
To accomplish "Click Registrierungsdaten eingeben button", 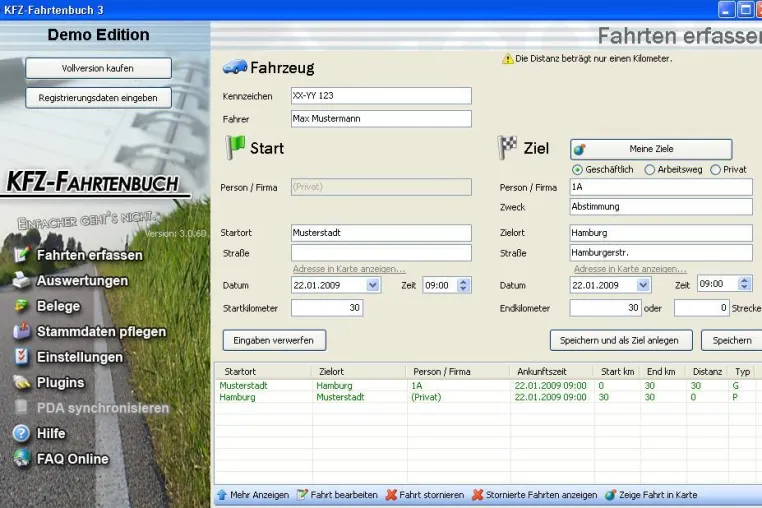I will point(98,98).
